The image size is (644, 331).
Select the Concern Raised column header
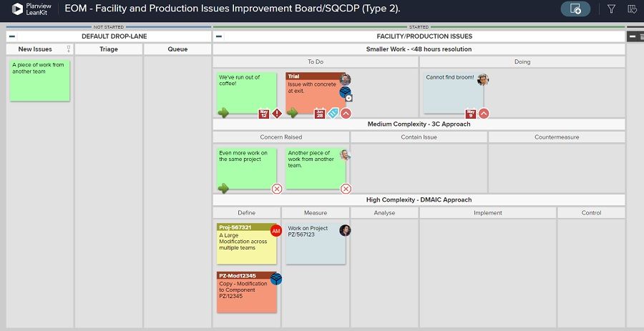point(281,137)
